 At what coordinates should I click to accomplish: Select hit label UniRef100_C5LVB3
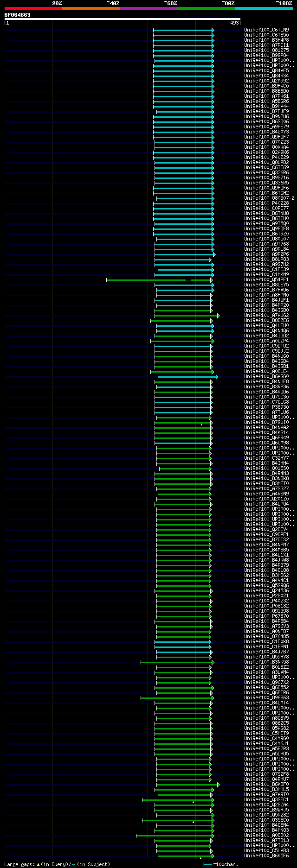coord(266,851)
